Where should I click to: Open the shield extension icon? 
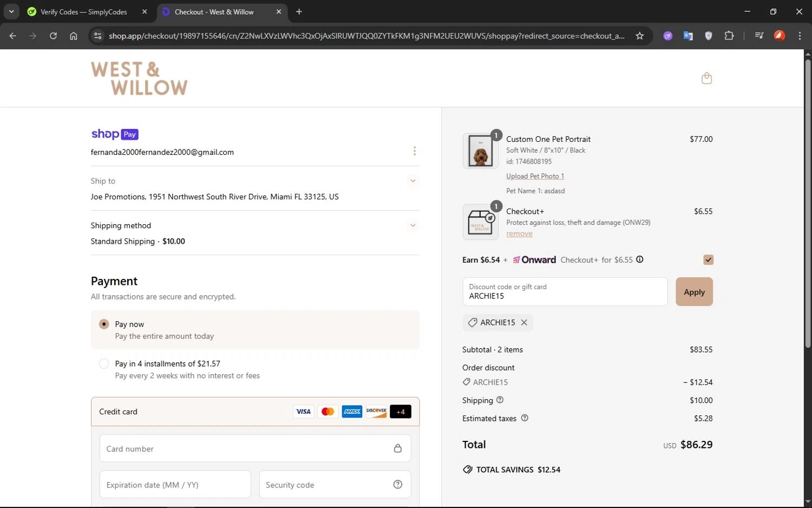[x=709, y=36]
